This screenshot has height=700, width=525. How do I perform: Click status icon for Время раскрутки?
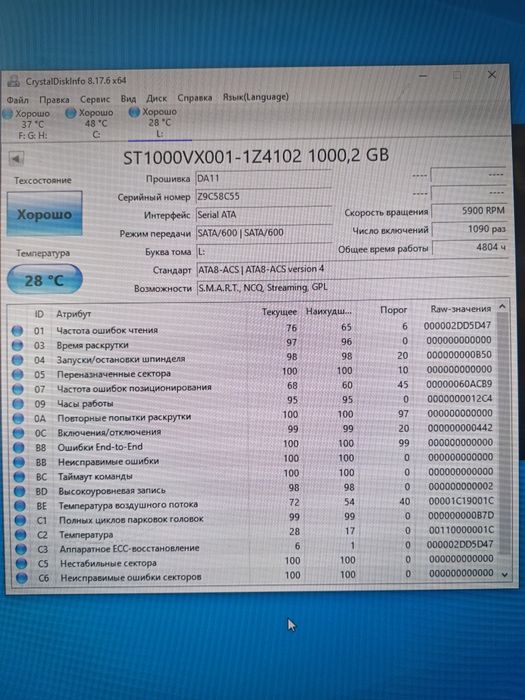point(17,346)
